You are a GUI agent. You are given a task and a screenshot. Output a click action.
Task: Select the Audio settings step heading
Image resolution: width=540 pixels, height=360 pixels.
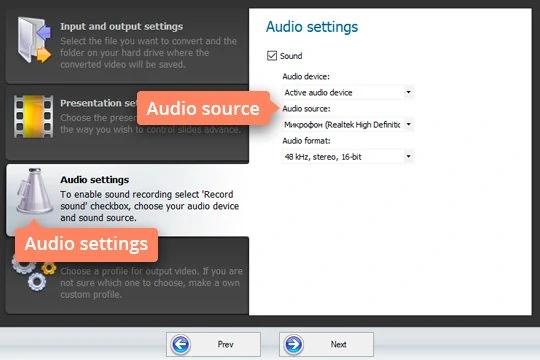(95, 179)
